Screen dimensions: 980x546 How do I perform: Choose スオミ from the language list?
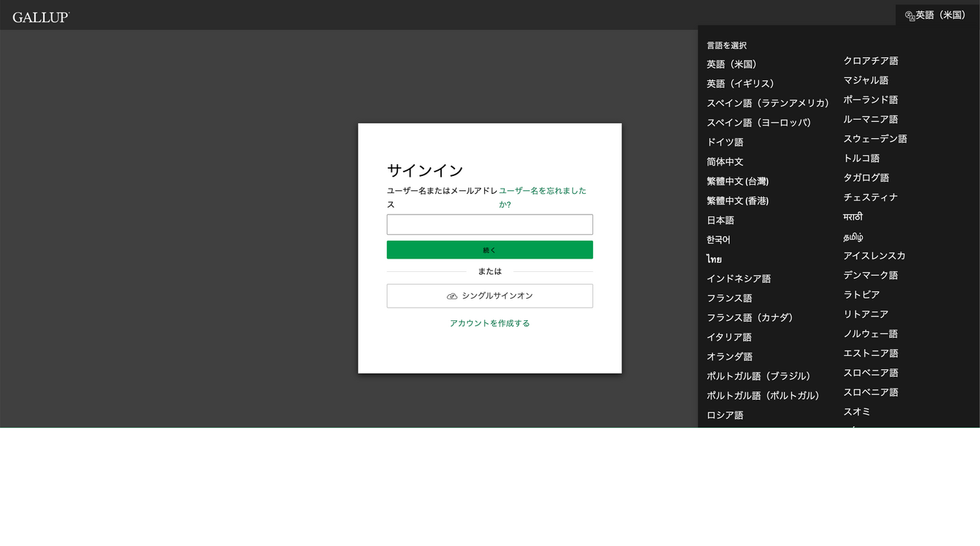click(x=857, y=412)
